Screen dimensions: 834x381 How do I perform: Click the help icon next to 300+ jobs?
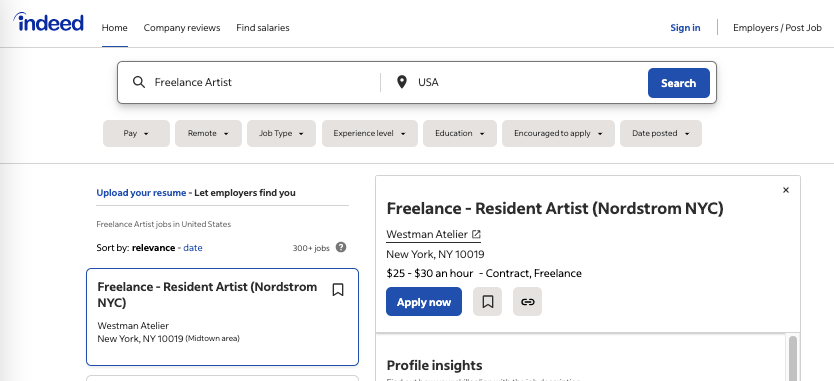pos(341,247)
